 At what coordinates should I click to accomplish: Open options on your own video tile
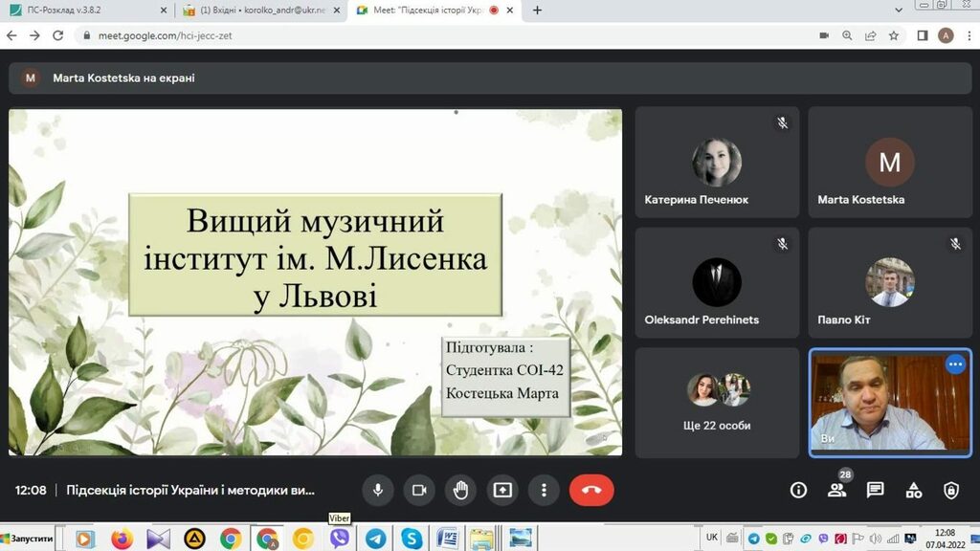(x=955, y=364)
